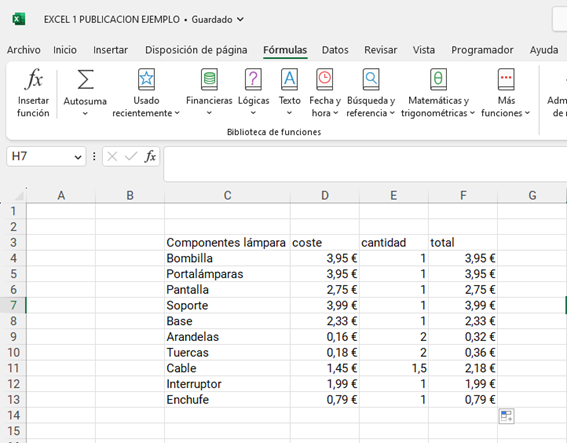Open Usado recientemente star book icon
This screenshot has height=443, width=567.
coord(146,79)
